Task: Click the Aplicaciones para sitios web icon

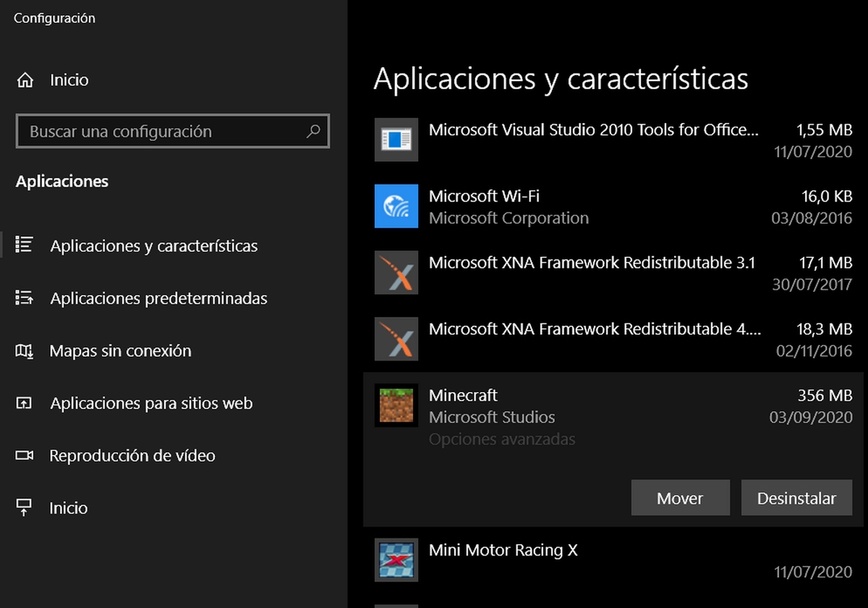Action: [24, 403]
